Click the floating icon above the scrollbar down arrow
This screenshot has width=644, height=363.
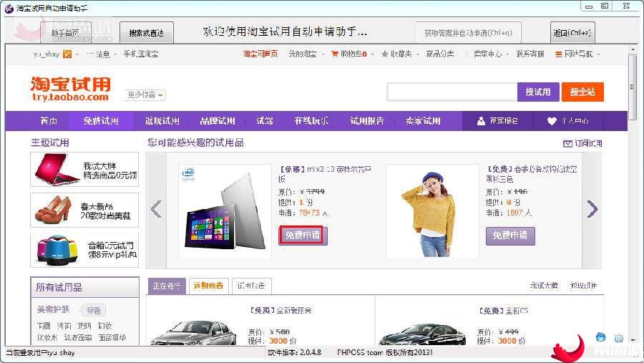click(x=619, y=339)
